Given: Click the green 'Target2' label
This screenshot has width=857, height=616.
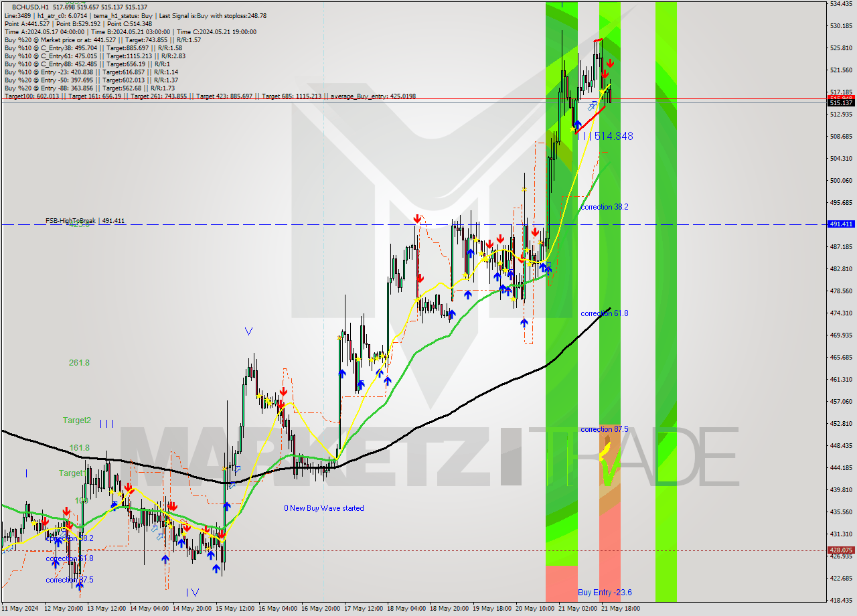Looking at the screenshot, I should tap(77, 420).
